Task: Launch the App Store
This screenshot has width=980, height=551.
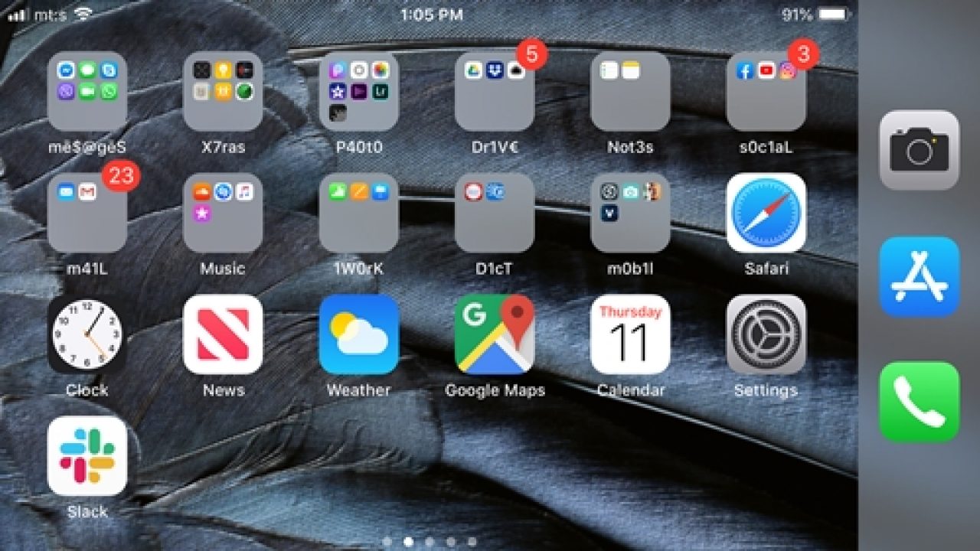Action: click(919, 275)
